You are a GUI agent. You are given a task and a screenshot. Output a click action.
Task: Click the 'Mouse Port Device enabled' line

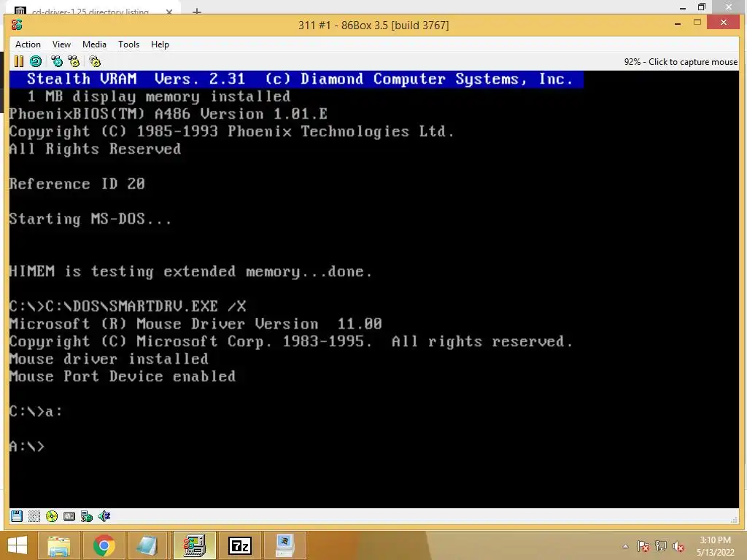[x=123, y=377]
